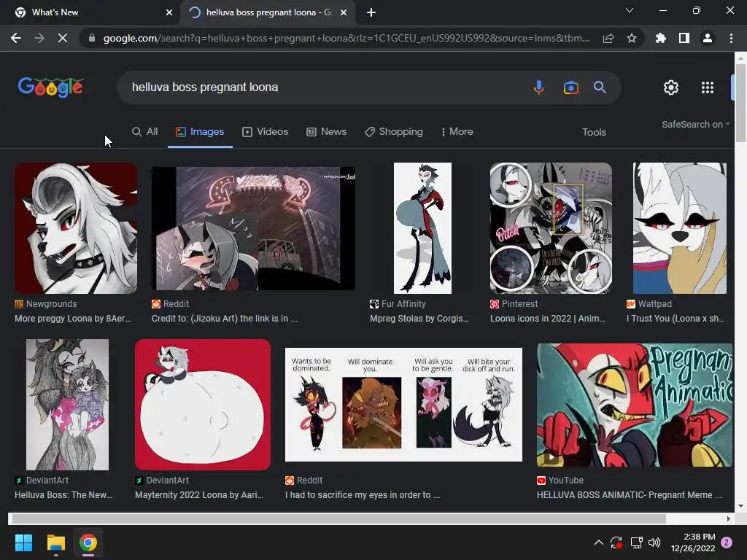The height and width of the screenshot is (560, 747).
Task: Open Google Lens camera search icon
Action: [x=570, y=87]
